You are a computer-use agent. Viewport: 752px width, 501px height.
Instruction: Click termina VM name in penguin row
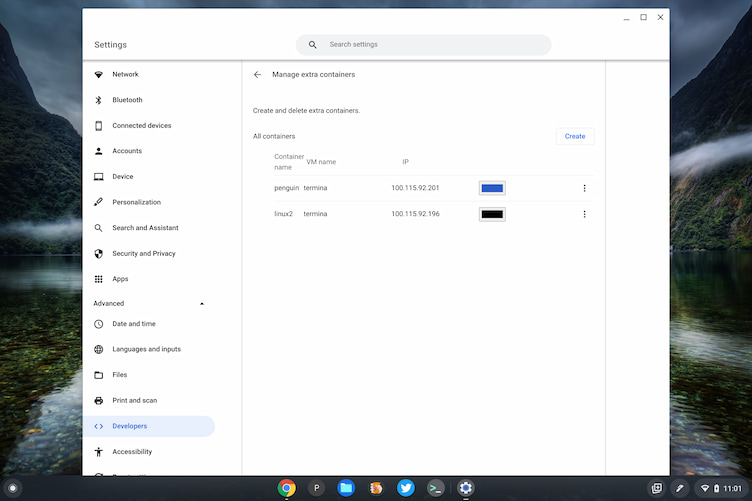[315, 188]
